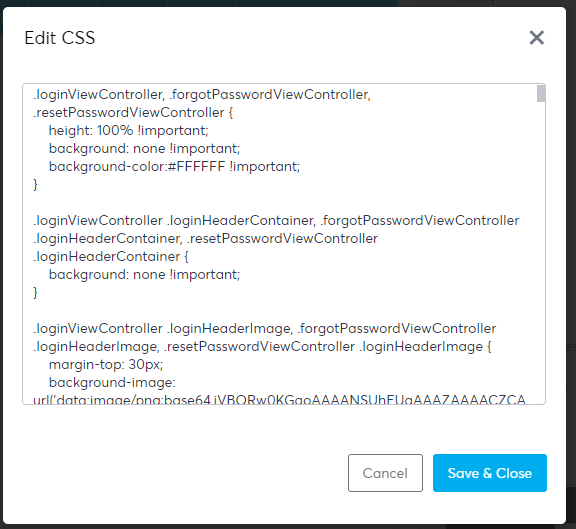The image size is (576, 529).
Task: Click the first closing brace in the CSS
Action: [35, 184]
